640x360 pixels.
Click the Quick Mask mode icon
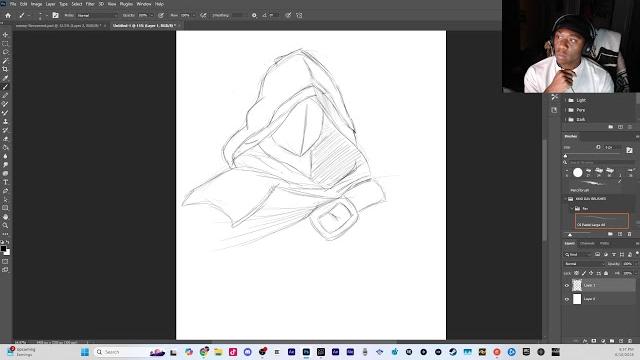tap(5, 261)
